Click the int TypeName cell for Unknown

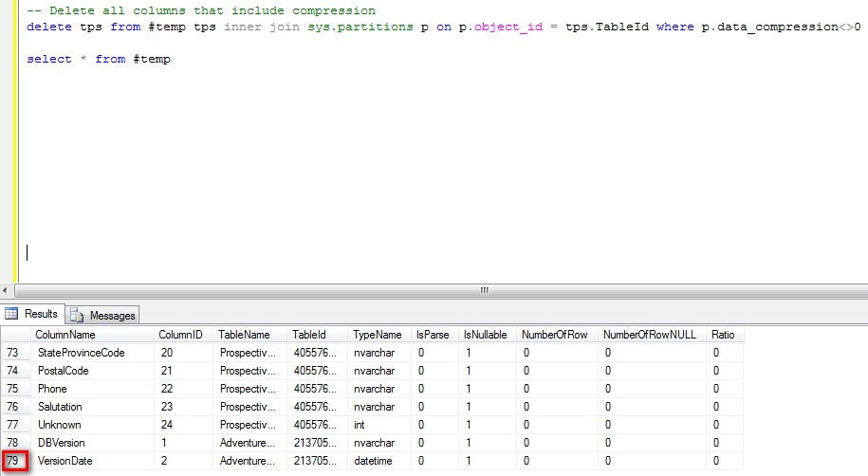pyautogui.click(x=360, y=425)
